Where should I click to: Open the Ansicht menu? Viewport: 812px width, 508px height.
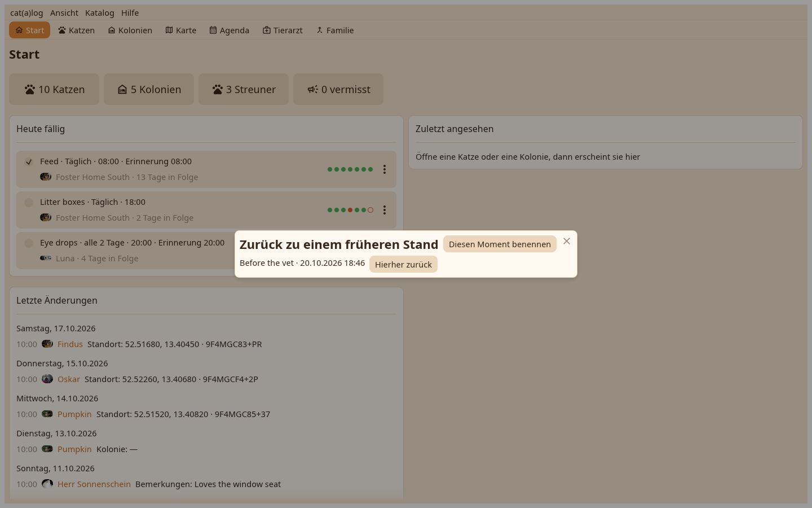64,13
